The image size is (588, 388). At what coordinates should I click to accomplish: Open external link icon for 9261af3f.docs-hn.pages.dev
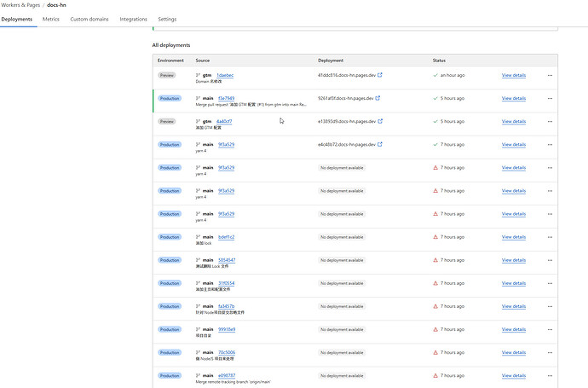378,98
